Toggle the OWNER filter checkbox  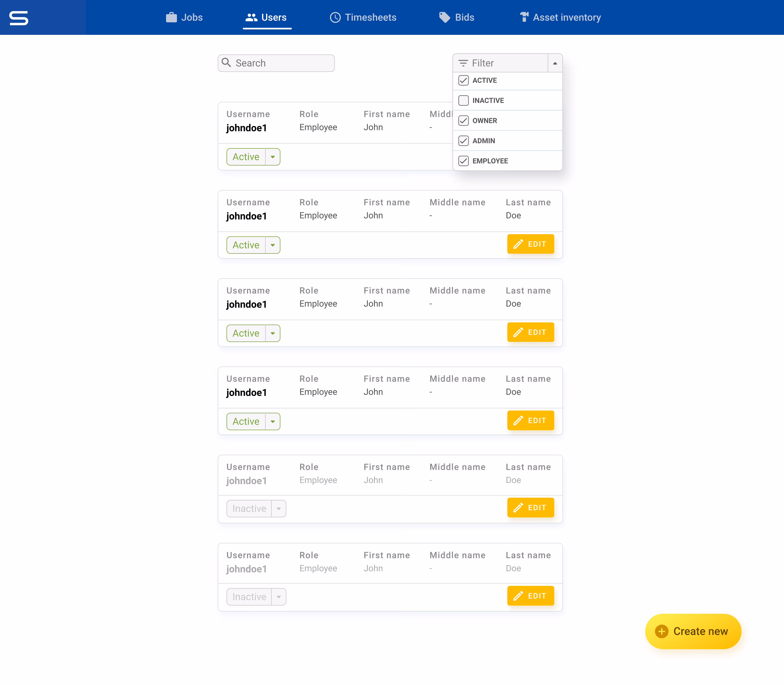tap(463, 121)
